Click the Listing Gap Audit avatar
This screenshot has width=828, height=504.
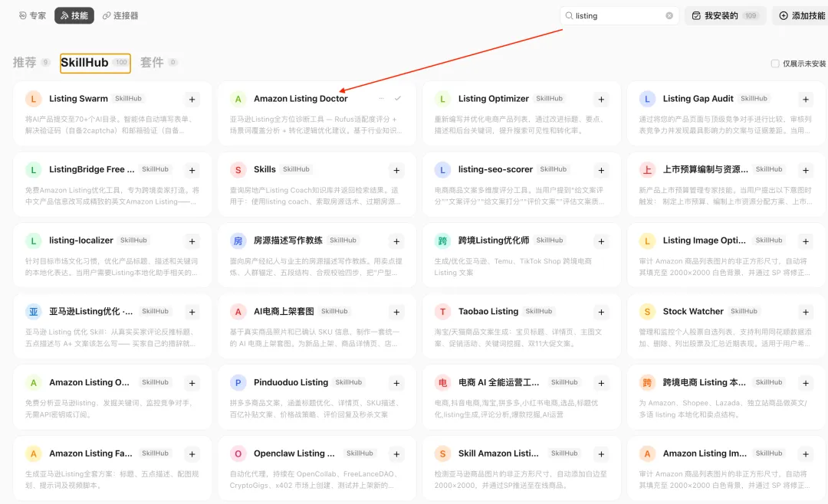click(647, 99)
